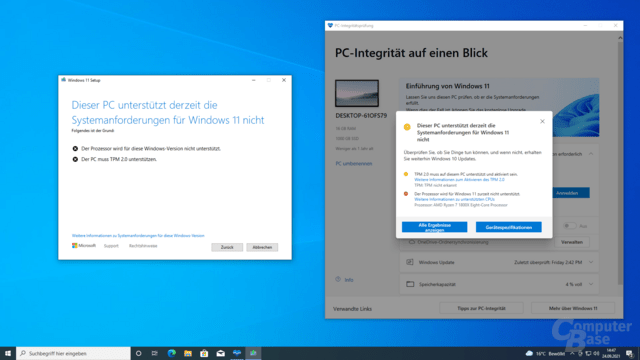
Task: Open the Windows Start menu
Action: tap(8, 353)
